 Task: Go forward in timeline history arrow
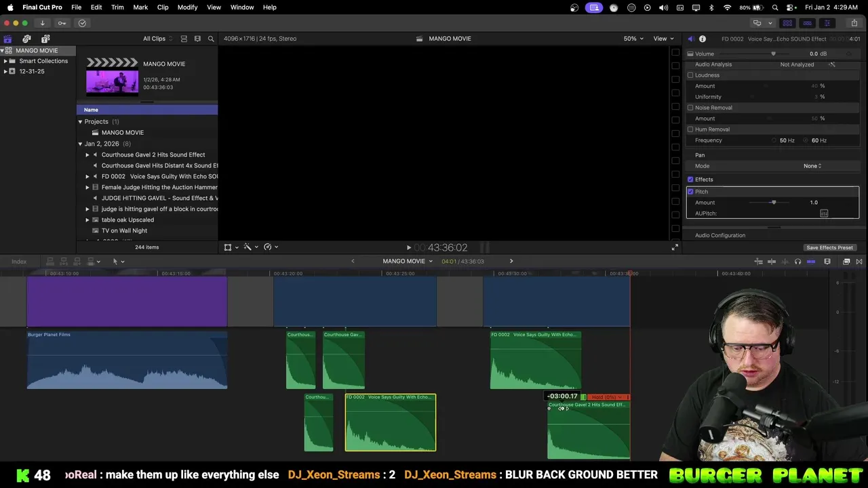[x=511, y=262]
